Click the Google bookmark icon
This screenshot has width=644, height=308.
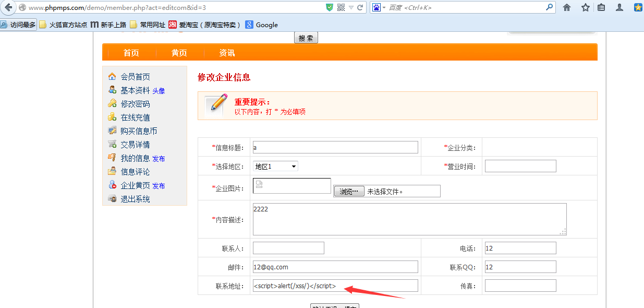point(249,25)
